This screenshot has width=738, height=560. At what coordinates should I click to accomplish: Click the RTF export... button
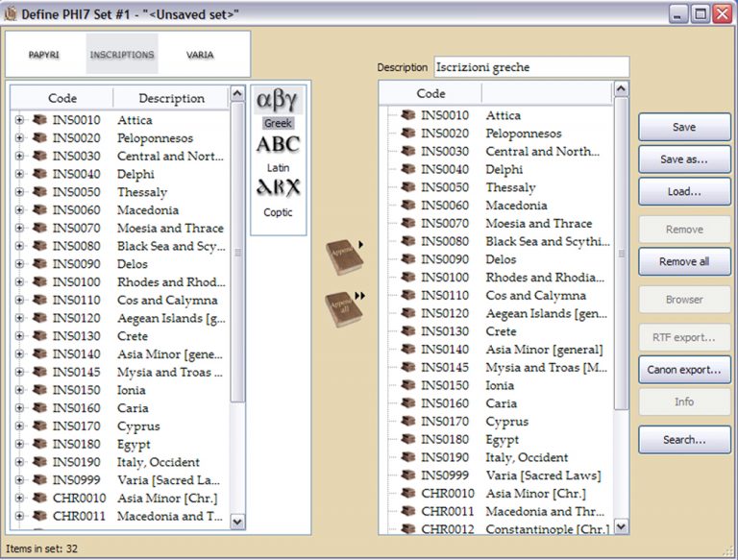pos(684,337)
